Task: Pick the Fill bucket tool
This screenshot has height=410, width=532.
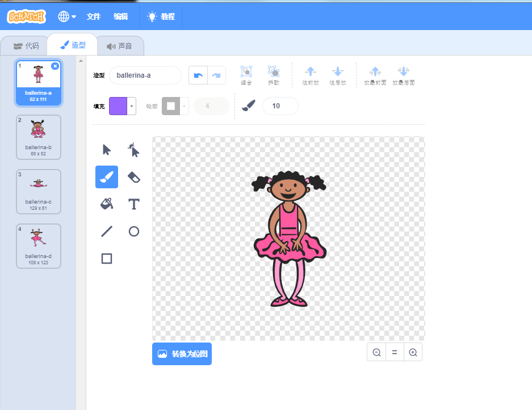Action: [x=107, y=204]
